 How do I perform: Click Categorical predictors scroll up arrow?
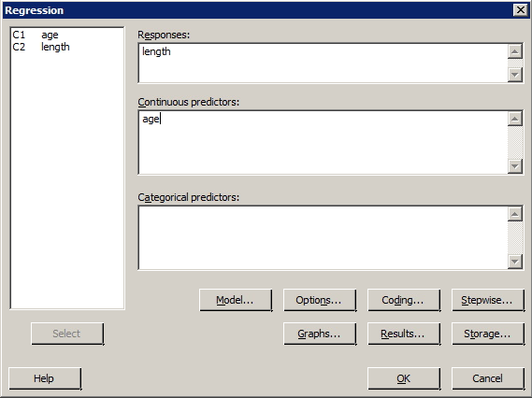click(514, 214)
